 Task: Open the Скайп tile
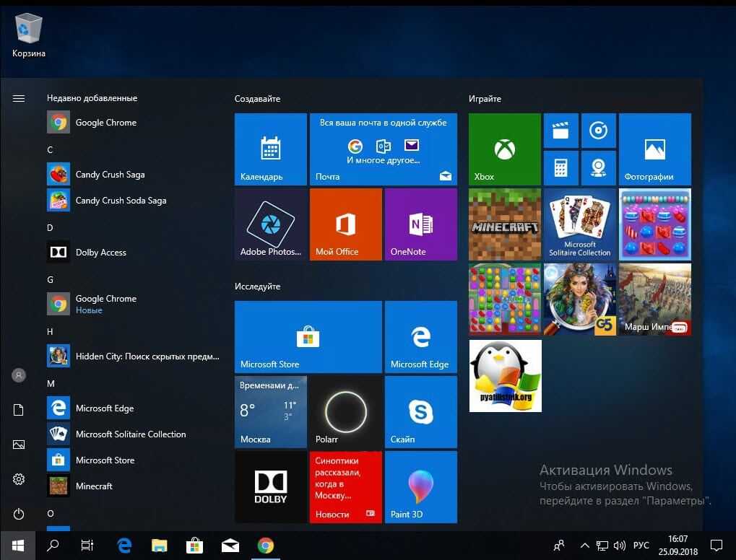click(420, 411)
